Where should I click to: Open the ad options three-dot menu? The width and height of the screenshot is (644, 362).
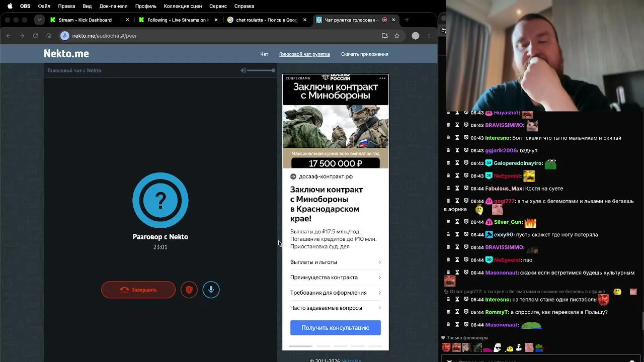point(382,78)
